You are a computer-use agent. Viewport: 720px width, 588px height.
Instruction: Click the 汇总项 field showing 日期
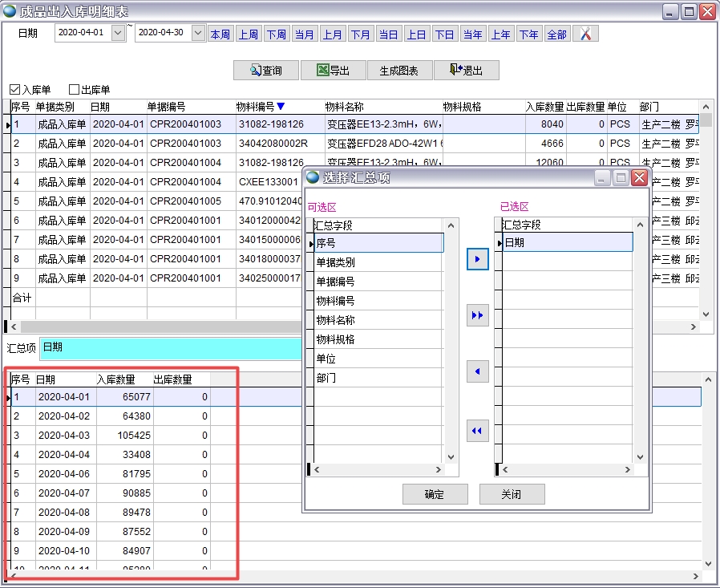pyautogui.click(x=170, y=348)
